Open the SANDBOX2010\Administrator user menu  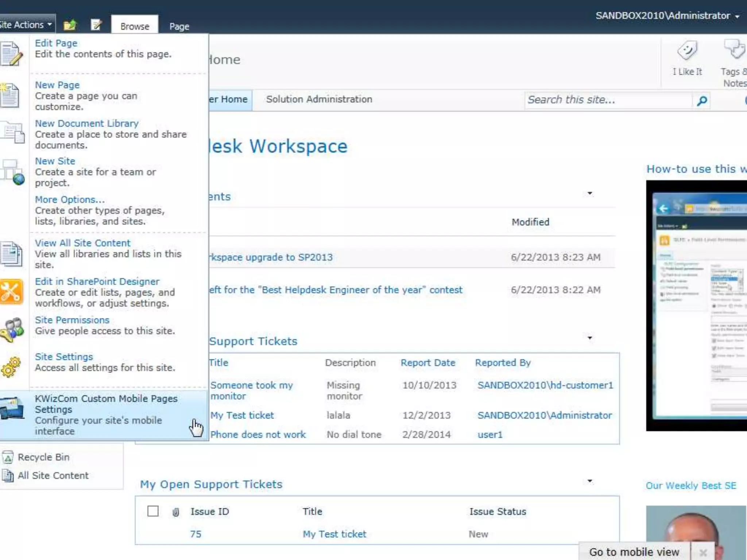(x=667, y=16)
